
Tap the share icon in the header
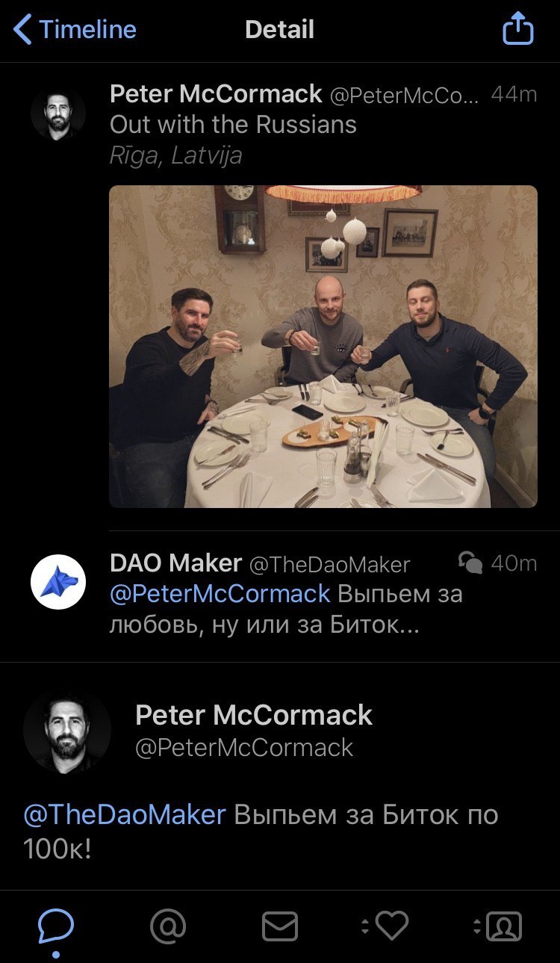[518, 30]
